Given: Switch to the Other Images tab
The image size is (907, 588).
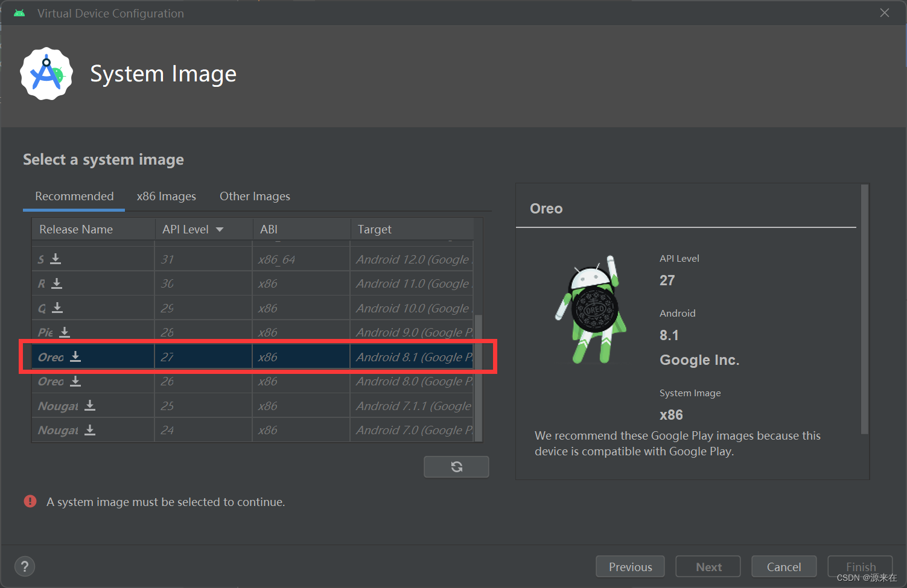Looking at the screenshot, I should pos(255,196).
